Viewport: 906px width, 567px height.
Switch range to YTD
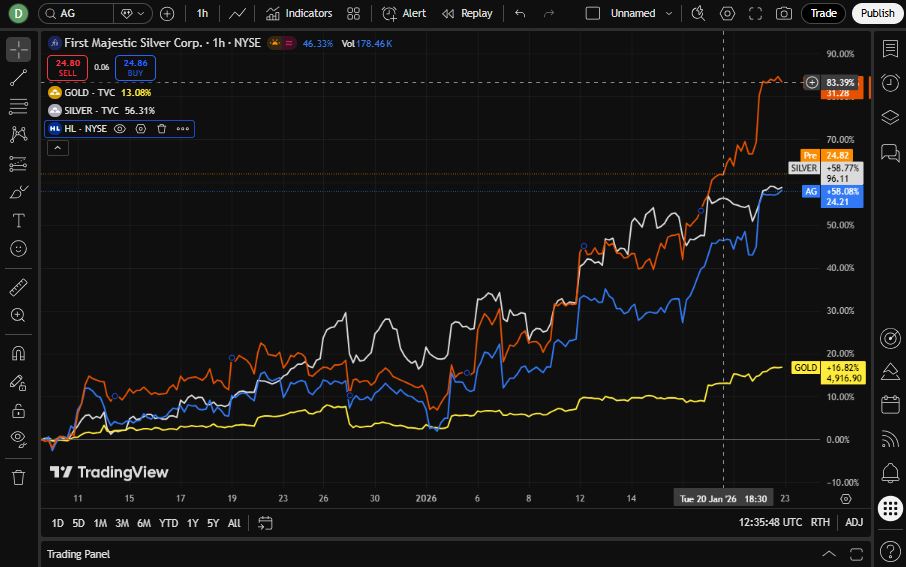point(169,523)
